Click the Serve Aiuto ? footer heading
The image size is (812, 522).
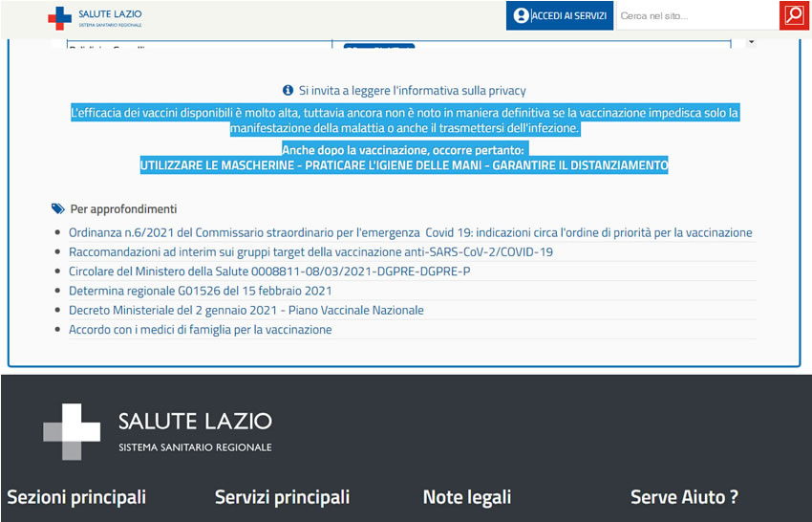[684, 497]
